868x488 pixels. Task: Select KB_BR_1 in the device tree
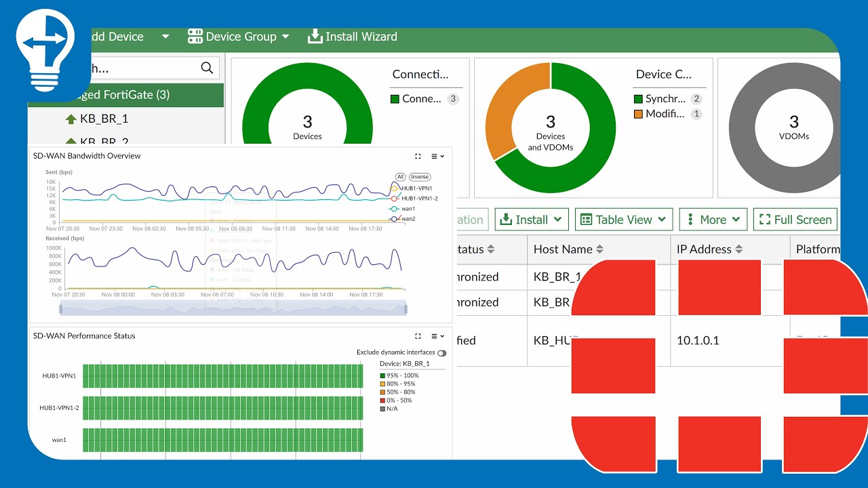tap(104, 119)
